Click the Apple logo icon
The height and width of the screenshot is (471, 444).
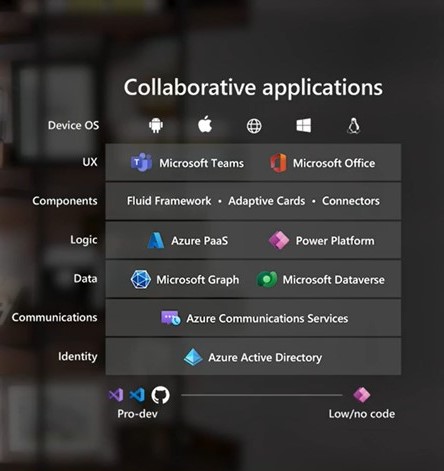pyautogui.click(x=205, y=124)
